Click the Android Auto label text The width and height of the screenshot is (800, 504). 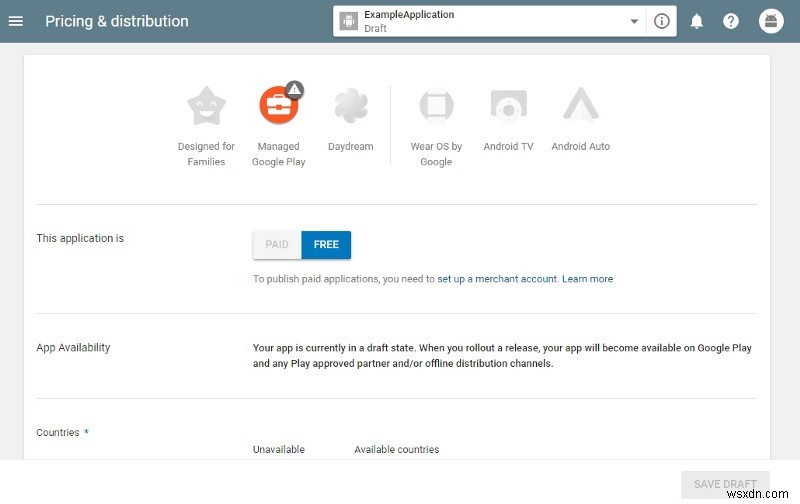[581, 146]
